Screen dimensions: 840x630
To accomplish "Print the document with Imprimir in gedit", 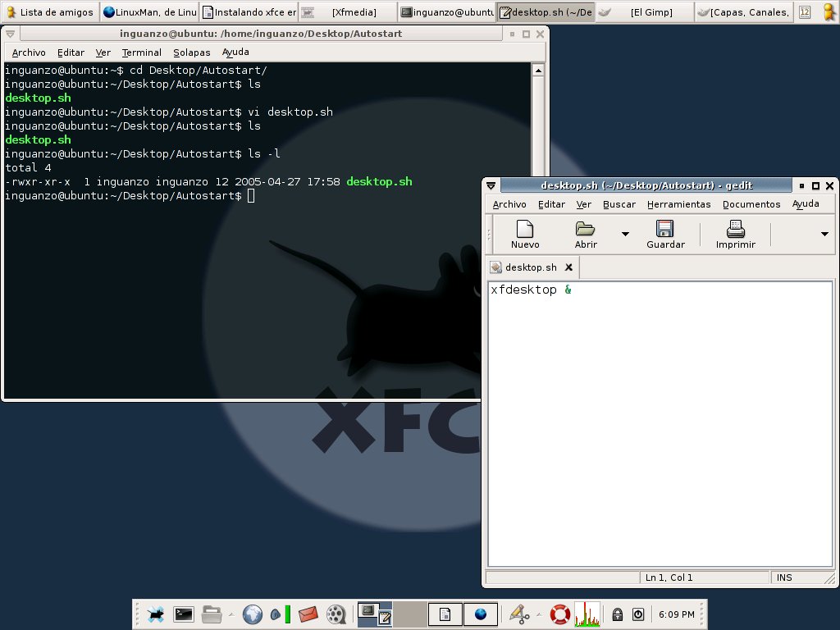I will coord(736,235).
